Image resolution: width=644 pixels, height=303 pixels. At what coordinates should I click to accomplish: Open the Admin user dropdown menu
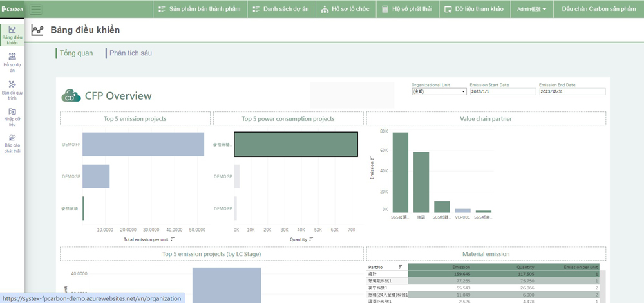tap(531, 9)
